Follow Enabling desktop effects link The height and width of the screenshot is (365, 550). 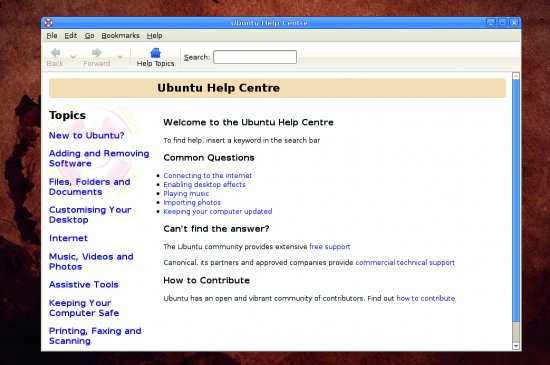point(204,184)
